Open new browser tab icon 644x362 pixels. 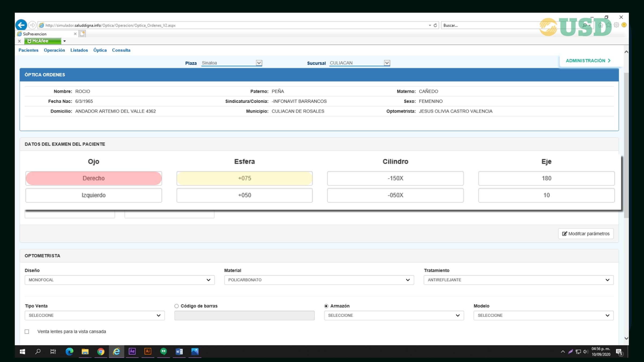pos(82,34)
